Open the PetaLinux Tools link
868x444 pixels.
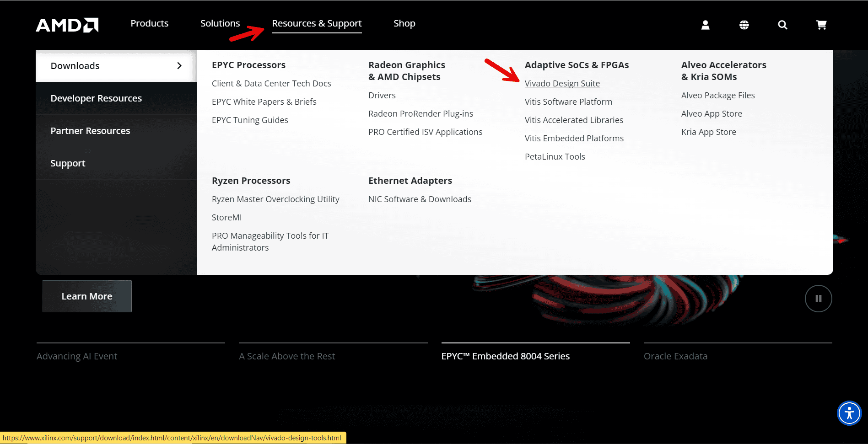coord(555,156)
